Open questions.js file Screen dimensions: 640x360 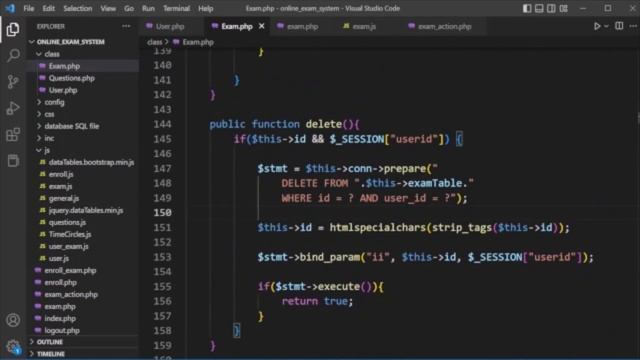coord(67,222)
